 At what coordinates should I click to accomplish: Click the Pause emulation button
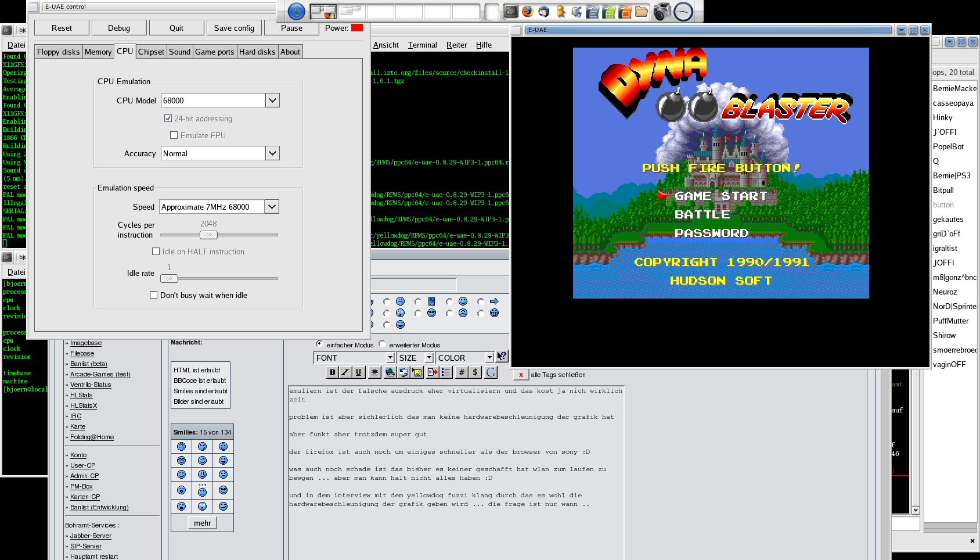click(291, 28)
